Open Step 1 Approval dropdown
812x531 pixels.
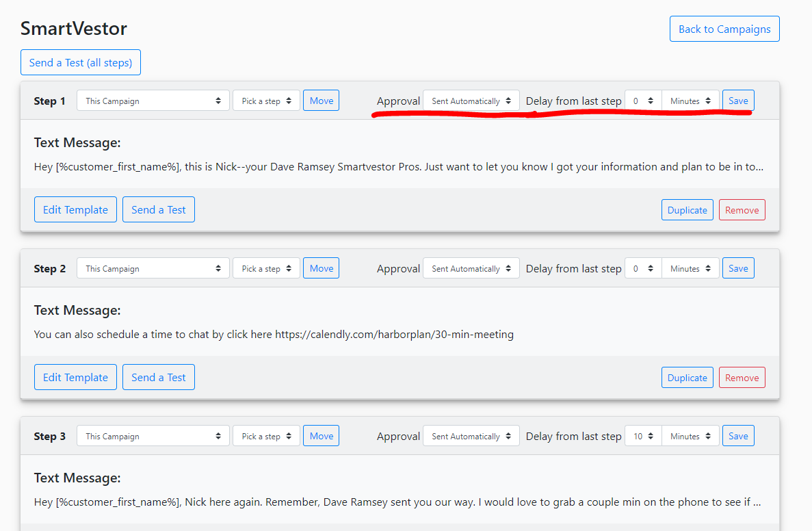coord(471,101)
